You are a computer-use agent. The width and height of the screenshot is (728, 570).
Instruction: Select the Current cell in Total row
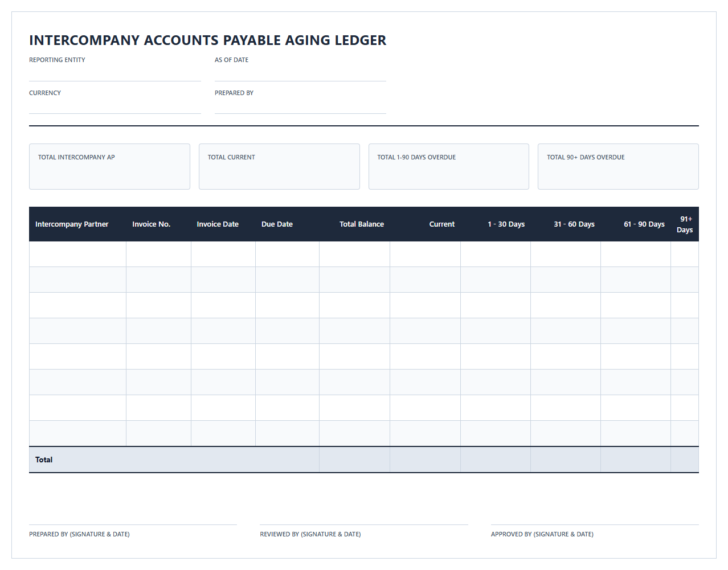[426, 460]
